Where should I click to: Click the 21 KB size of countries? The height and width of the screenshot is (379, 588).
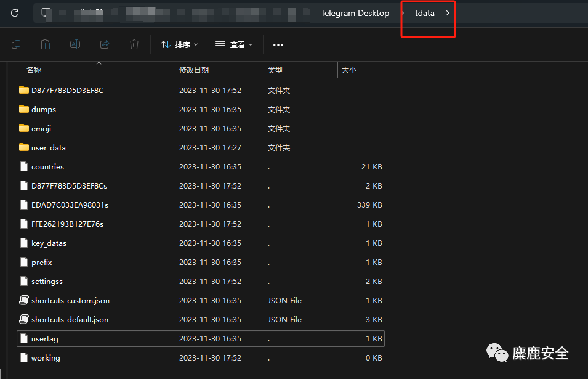click(x=372, y=167)
